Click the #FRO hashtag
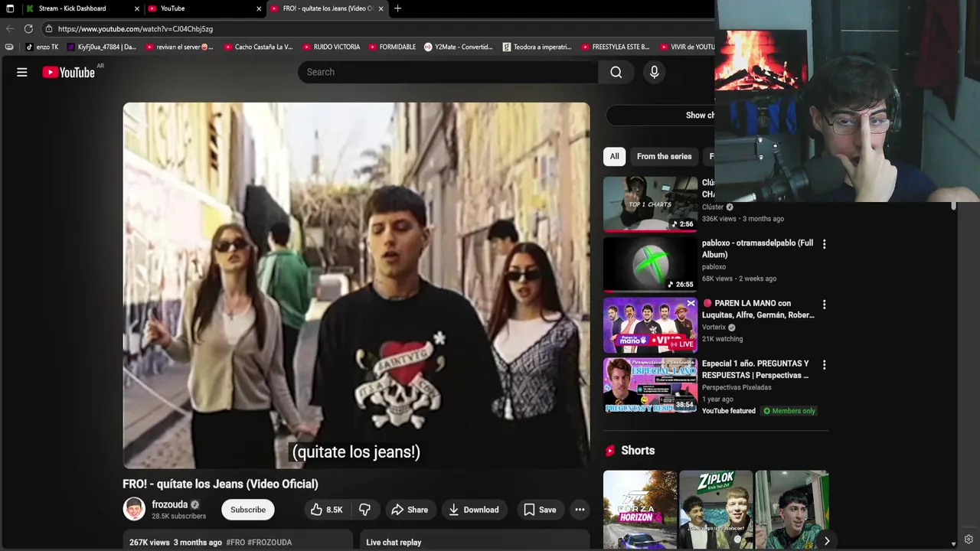 coord(236,542)
